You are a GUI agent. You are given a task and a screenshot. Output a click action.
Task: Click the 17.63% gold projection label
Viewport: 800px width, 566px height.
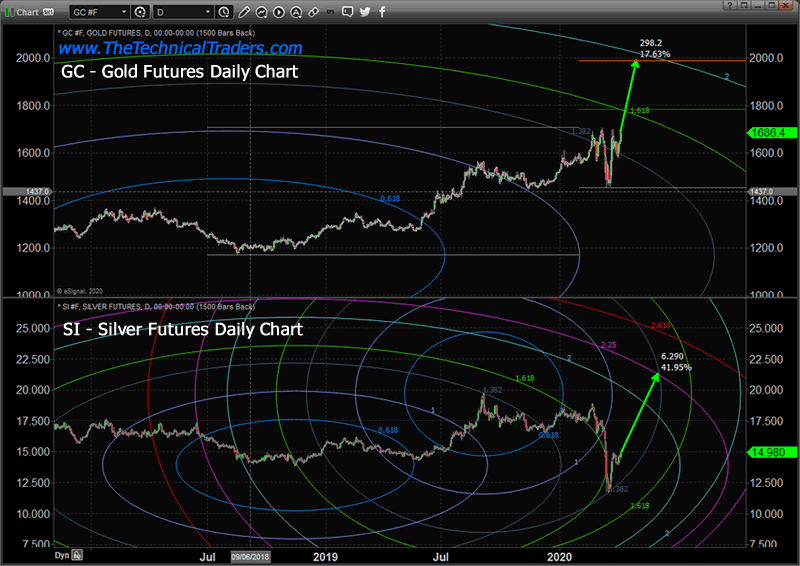(655, 54)
